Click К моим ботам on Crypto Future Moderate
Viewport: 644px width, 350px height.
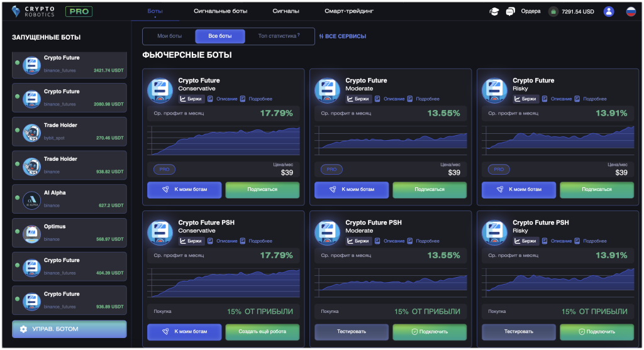point(351,190)
